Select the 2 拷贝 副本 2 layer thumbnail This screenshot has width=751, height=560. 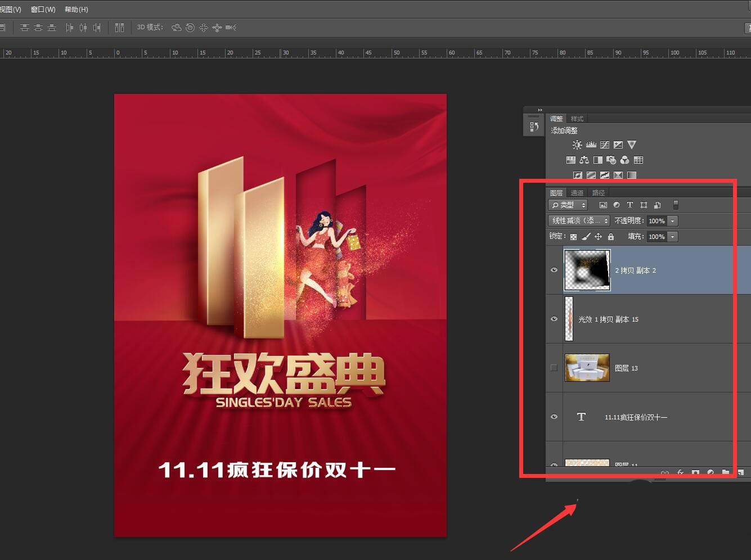coord(587,270)
